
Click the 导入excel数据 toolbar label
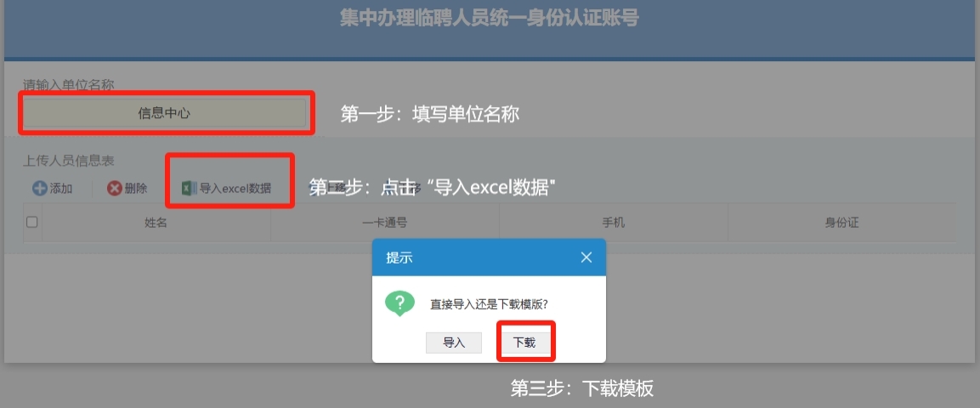235,188
